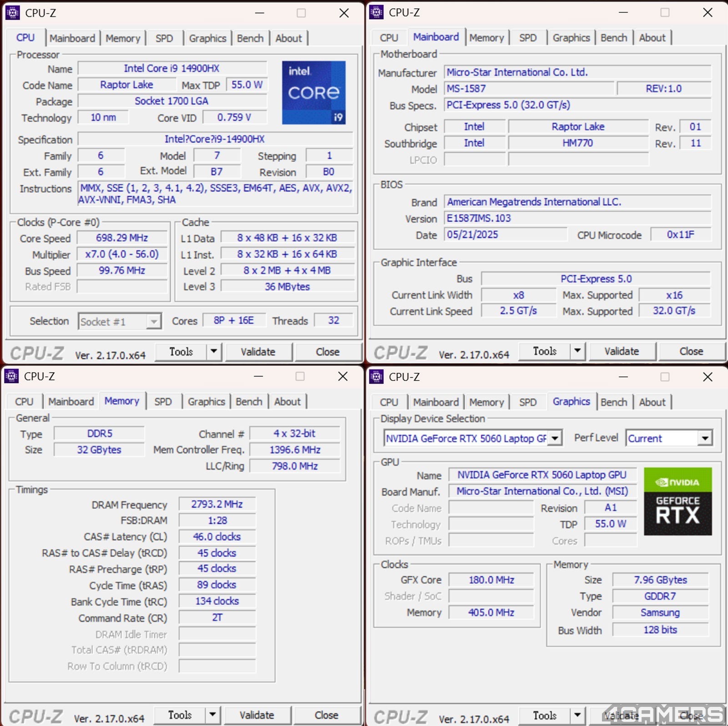Expand Tools dropdown arrow in the CPU window
The image size is (728, 726).
[x=213, y=352]
